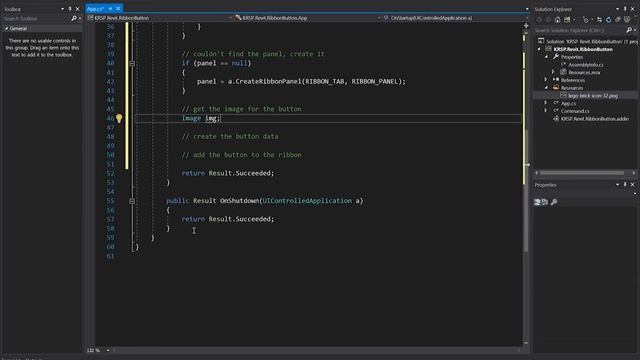This screenshot has width=640, height=360.
Task: Open the KRSP.Revit.RibbonButton project navigation dropdown
Action: (230, 18)
